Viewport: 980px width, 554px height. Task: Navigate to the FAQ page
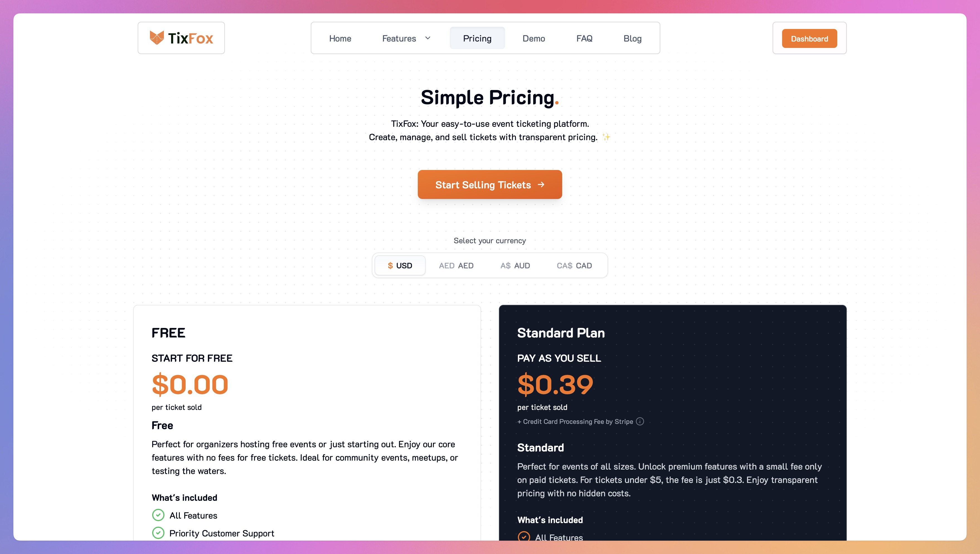(x=584, y=38)
